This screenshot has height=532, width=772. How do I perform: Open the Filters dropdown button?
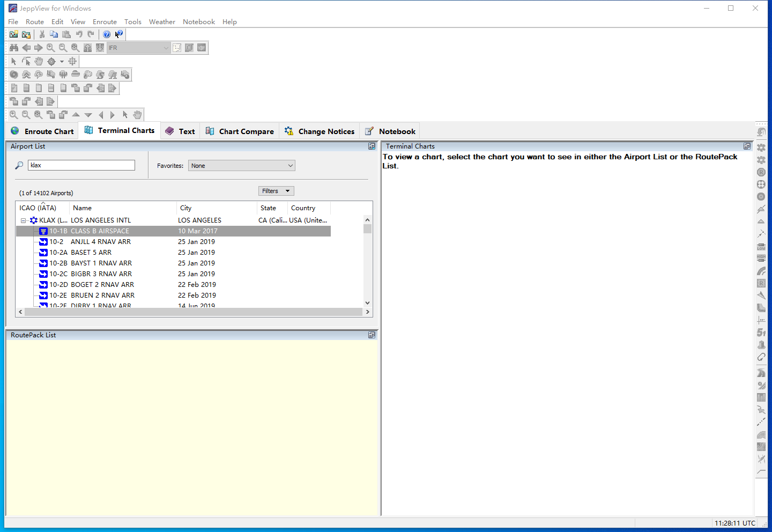[276, 191]
